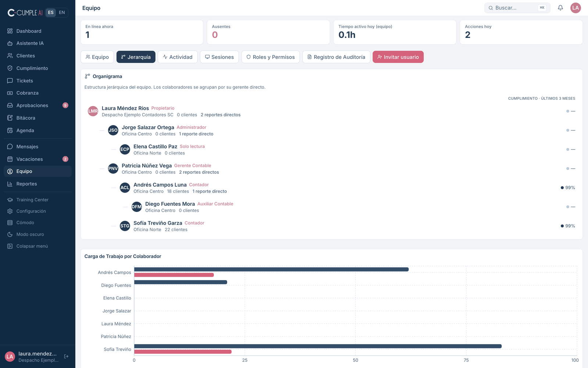Open the Actividad tab
Screen dimensions: 588x368
click(178, 57)
